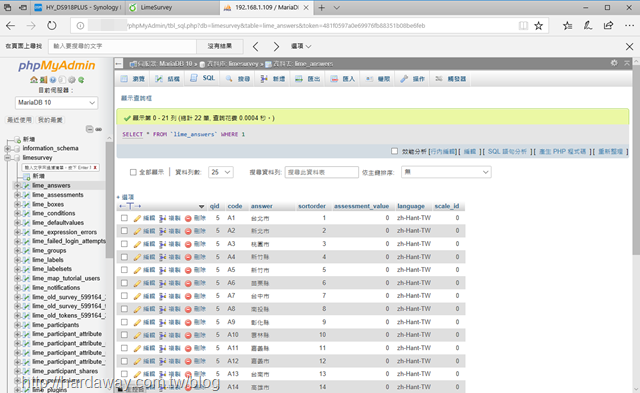Image resolution: width=640 pixels, height=393 pixels.
Task: Tick checkbox for row A1
Action: click(x=124, y=218)
